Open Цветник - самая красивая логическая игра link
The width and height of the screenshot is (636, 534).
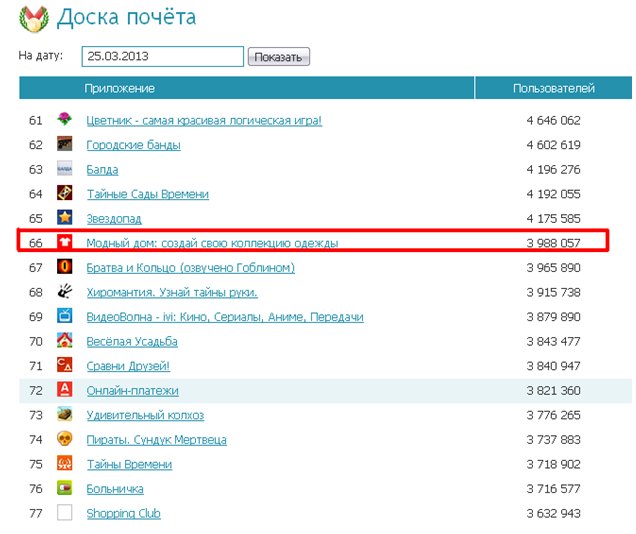click(204, 120)
